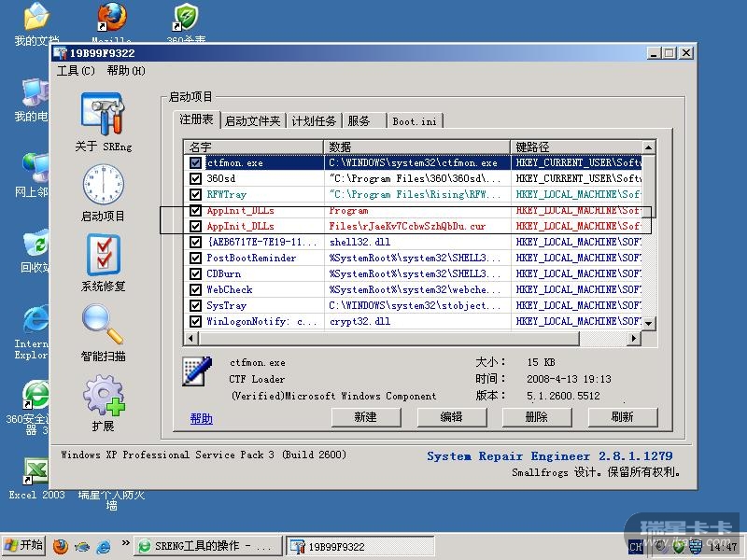Open Internet Explorer desktop icon

point(35,318)
